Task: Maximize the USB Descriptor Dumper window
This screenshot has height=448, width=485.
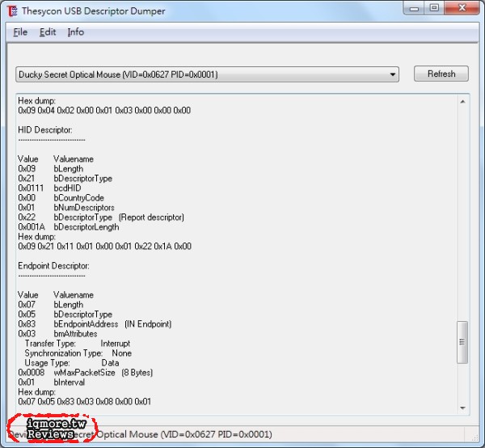Action: tap(434, 8)
